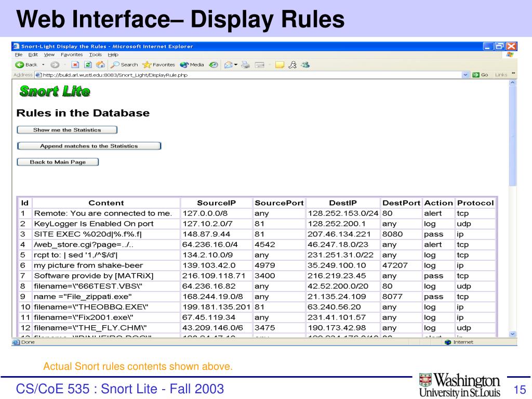Open the Favorites star toolbar button
Viewport: 532px width, 399px height.
(158, 64)
